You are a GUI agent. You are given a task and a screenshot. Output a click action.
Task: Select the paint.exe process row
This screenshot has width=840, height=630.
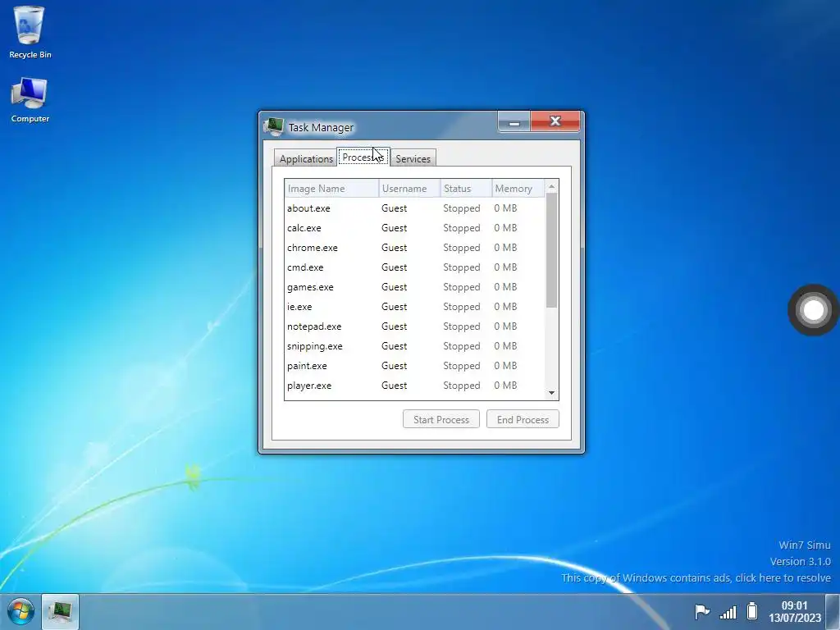(x=414, y=366)
